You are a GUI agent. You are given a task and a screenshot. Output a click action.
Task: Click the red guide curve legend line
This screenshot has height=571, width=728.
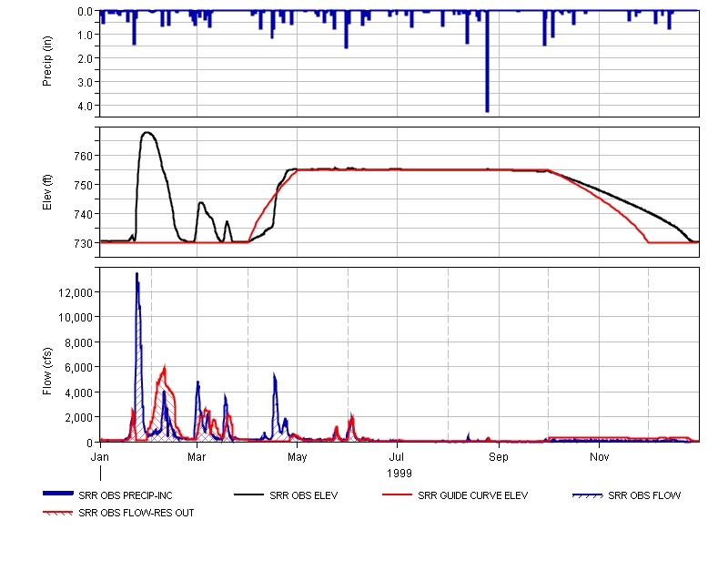pos(397,495)
